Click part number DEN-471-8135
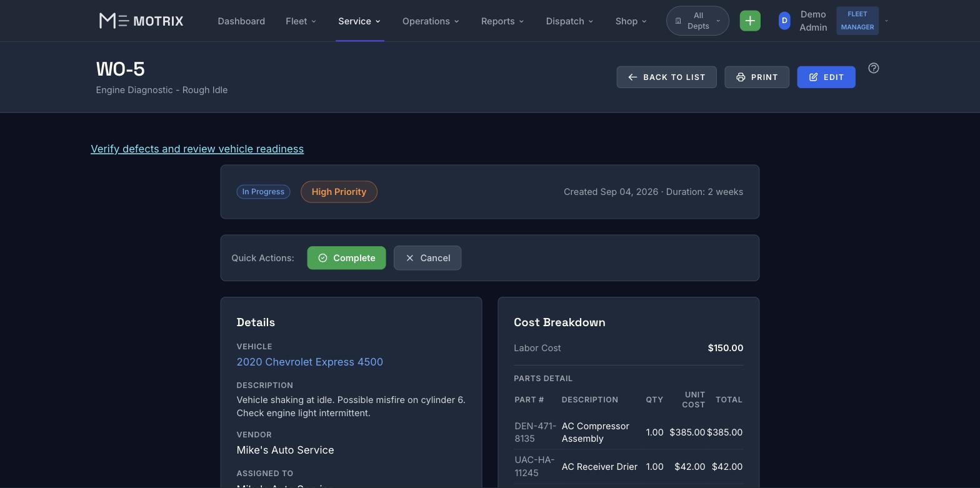The image size is (980, 488). [535, 432]
